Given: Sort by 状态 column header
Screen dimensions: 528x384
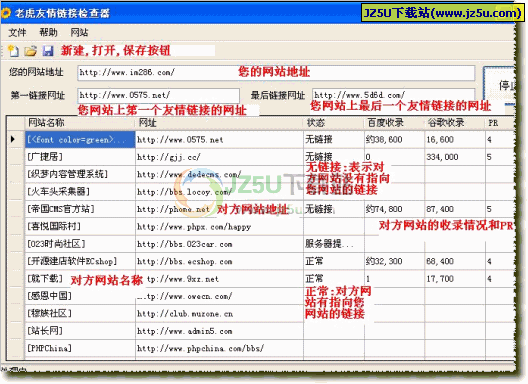Looking at the screenshot, I should pyautogui.click(x=334, y=123).
